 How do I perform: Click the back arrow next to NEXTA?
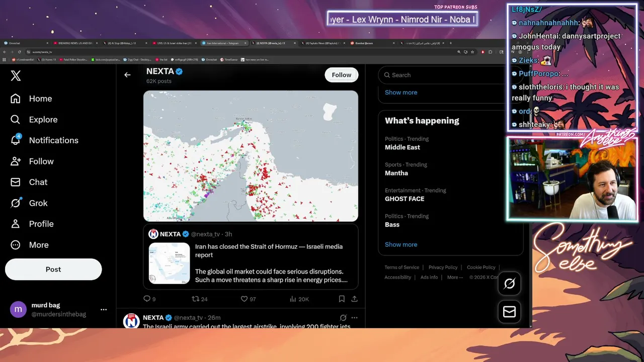pos(127,75)
